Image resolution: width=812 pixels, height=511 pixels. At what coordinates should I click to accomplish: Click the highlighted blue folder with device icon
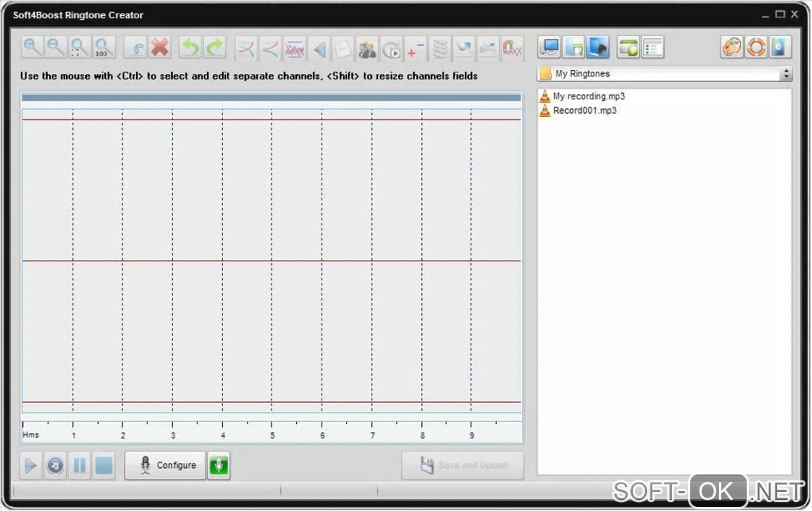pos(598,47)
